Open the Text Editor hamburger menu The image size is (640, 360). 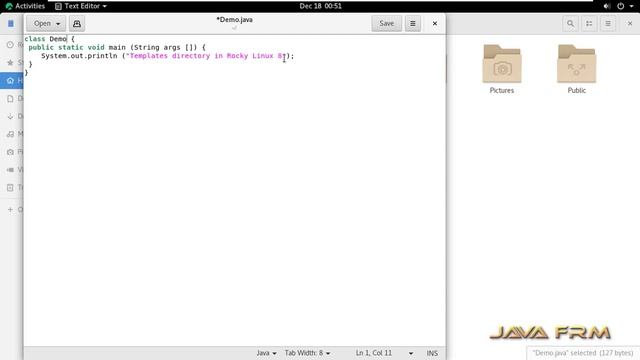413,24
